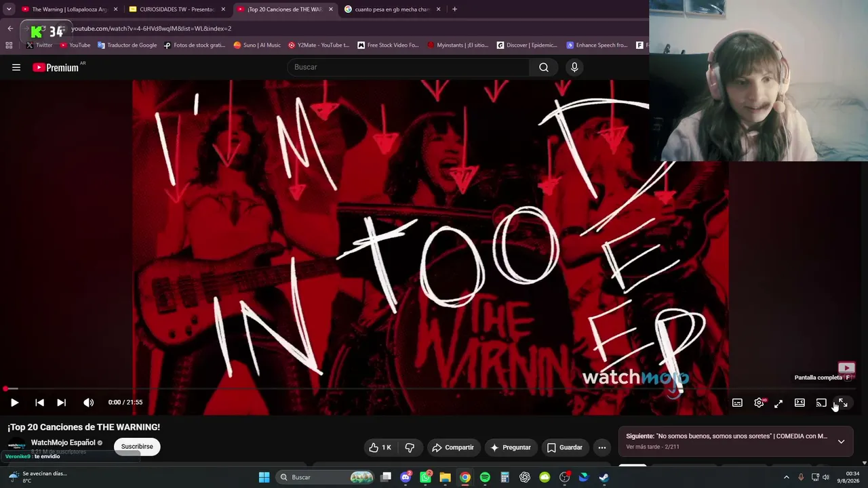Start voice search with the microphone

(x=574, y=67)
